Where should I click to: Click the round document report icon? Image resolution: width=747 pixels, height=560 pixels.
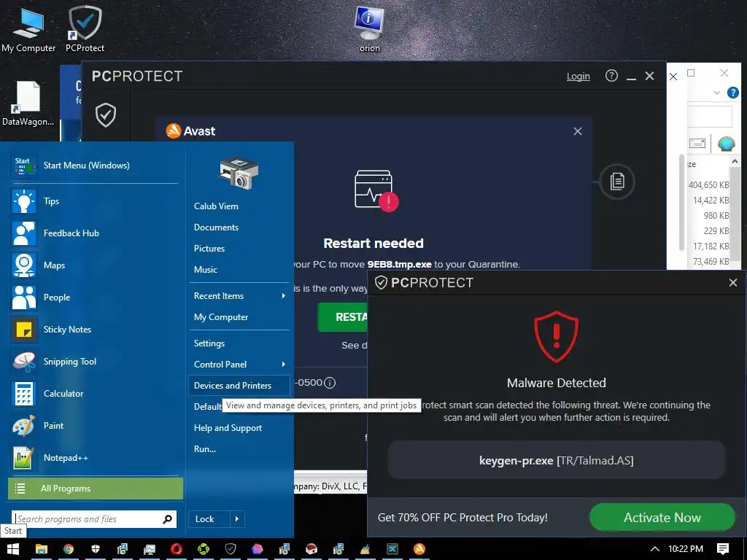point(617,182)
